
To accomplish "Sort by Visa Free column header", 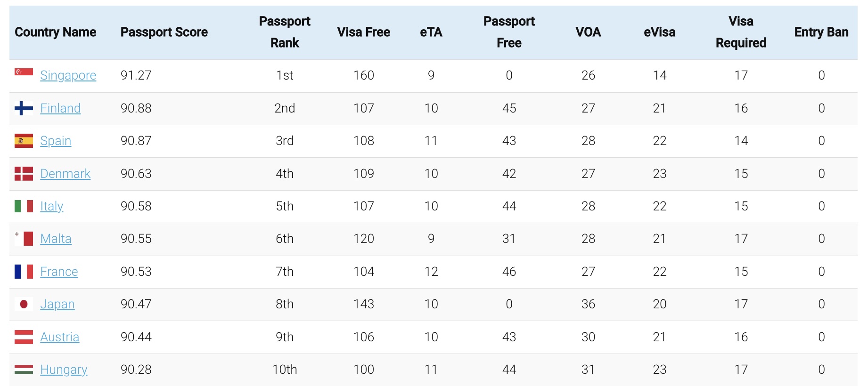I will [364, 32].
